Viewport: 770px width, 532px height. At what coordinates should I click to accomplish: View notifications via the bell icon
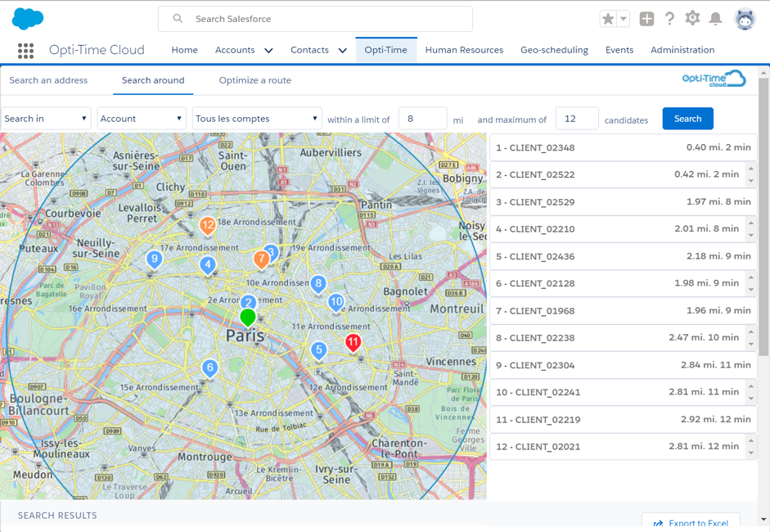[716, 18]
